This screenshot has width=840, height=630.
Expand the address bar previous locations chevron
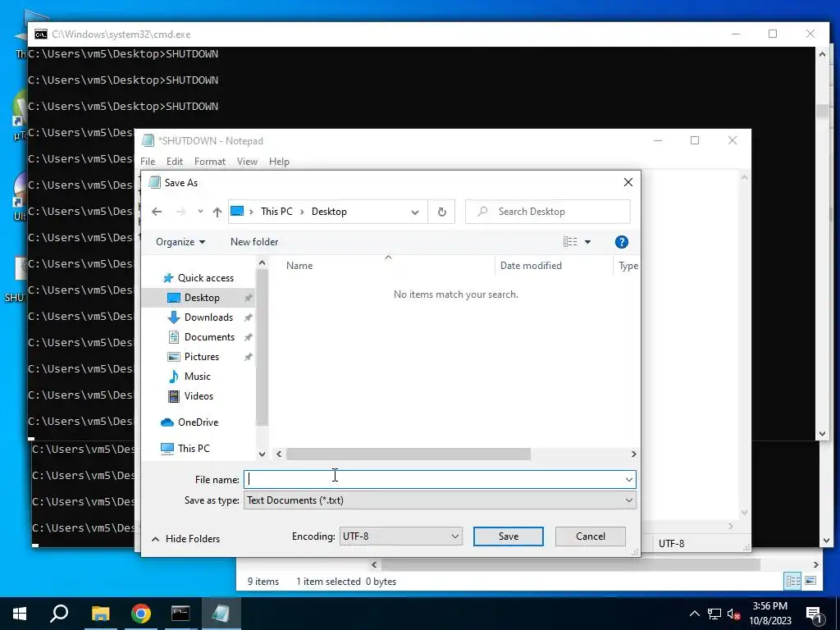(414, 212)
